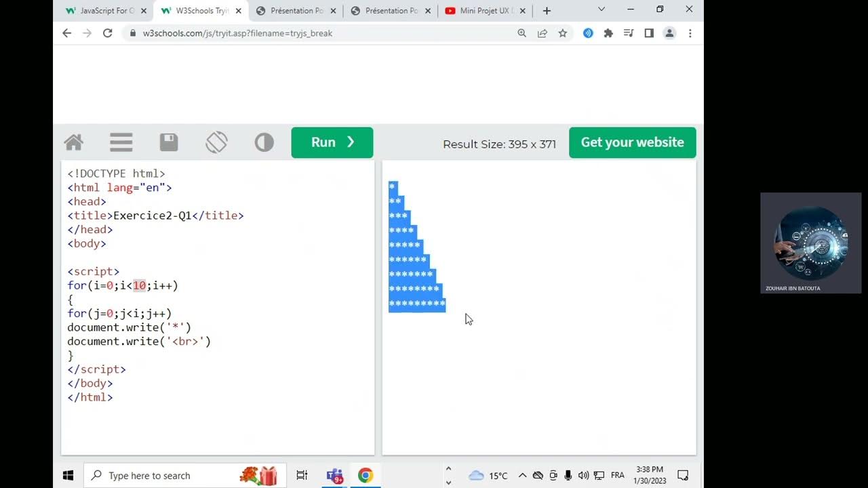Viewport: 868px width, 488px height.
Task: Open the Extensions puzzle menu
Action: pos(608,33)
